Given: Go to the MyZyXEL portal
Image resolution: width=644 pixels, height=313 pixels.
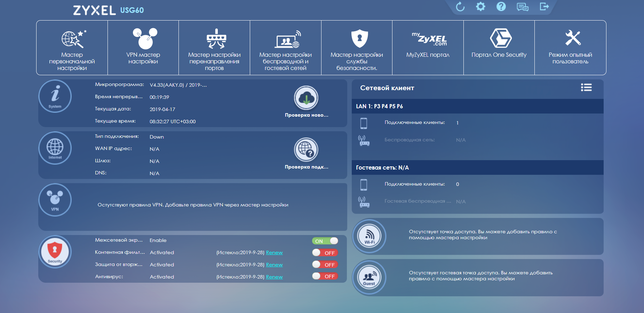Looking at the screenshot, I should 428,48.
